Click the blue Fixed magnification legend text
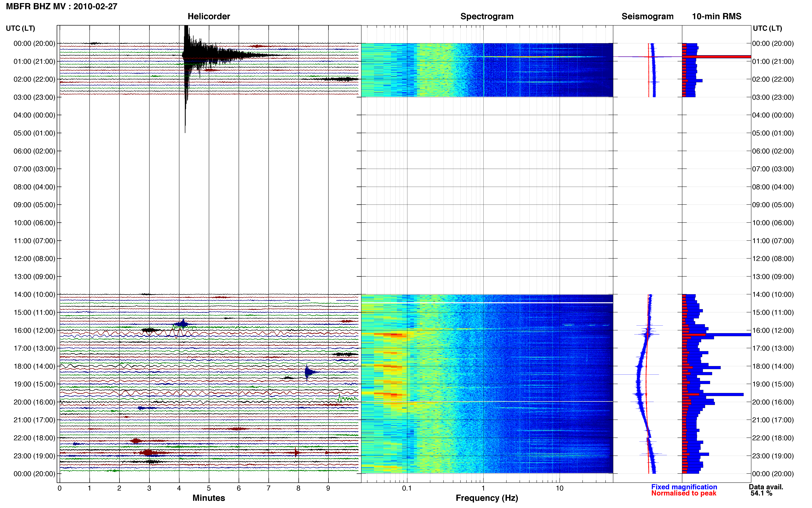 click(x=684, y=487)
